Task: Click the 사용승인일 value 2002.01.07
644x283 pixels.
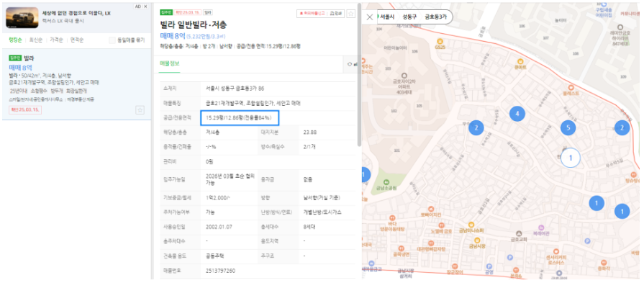Action: (218, 226)
